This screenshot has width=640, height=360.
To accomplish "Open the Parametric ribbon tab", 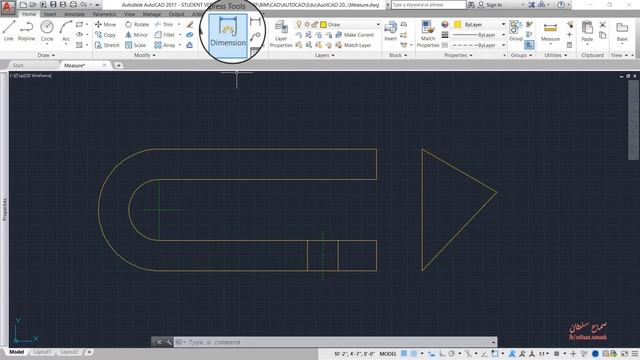I will 104,14.
